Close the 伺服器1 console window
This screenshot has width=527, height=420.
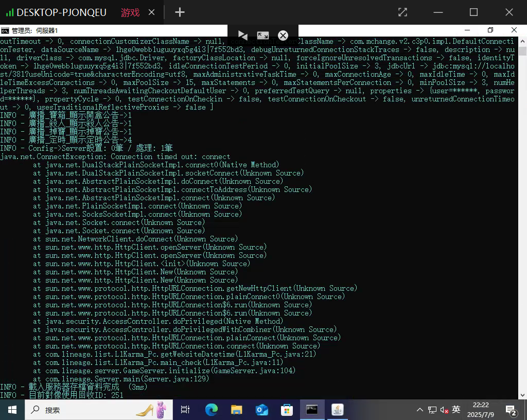(514, 30)
